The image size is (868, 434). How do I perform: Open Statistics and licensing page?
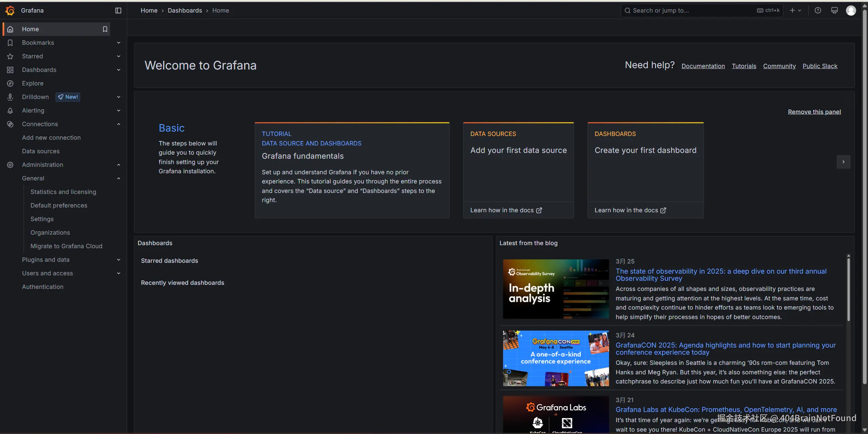pos(63,192)
